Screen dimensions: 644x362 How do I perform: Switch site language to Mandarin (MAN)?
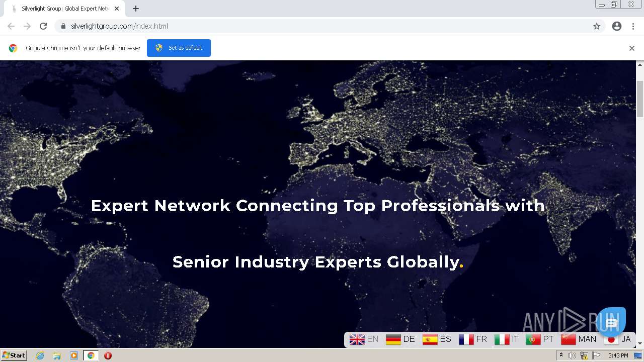[x=579, y=339]
